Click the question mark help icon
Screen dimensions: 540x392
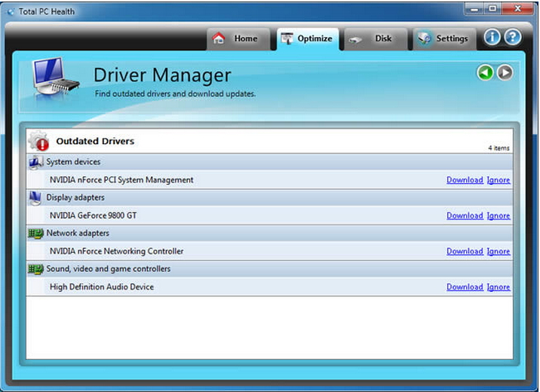513,37
